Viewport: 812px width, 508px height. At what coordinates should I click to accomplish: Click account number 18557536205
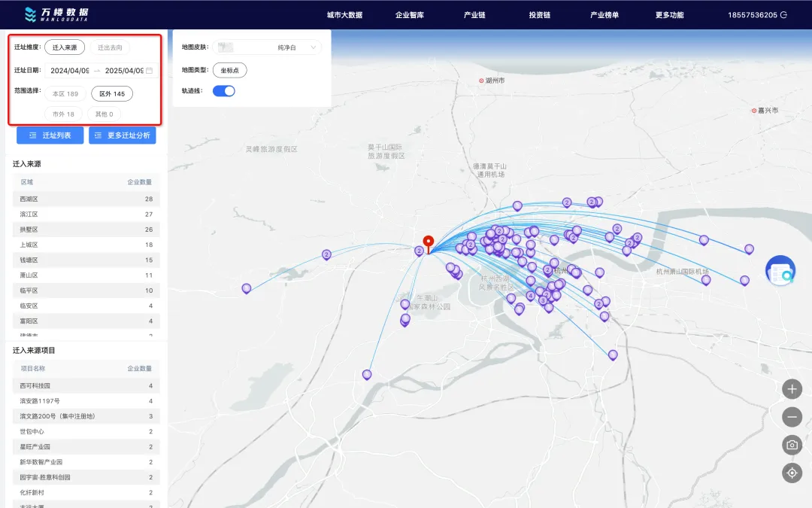[753, 15]
